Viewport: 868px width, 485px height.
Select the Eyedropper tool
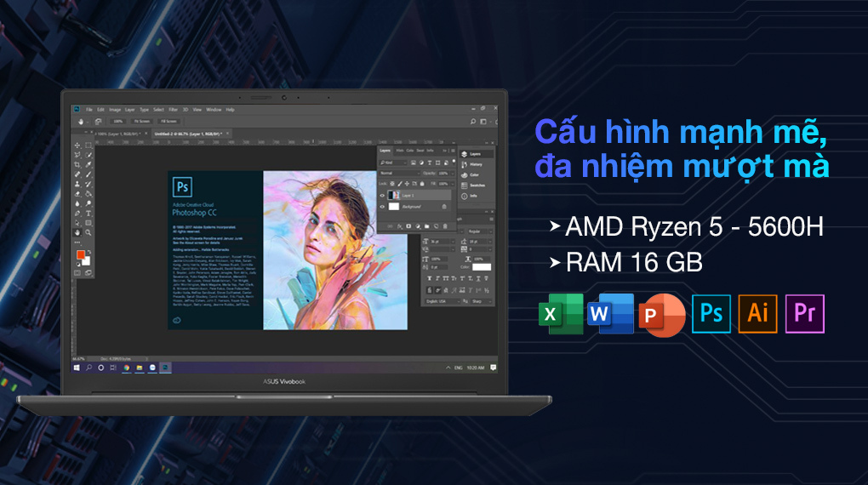pyautogui.click(x=88, y=164)
